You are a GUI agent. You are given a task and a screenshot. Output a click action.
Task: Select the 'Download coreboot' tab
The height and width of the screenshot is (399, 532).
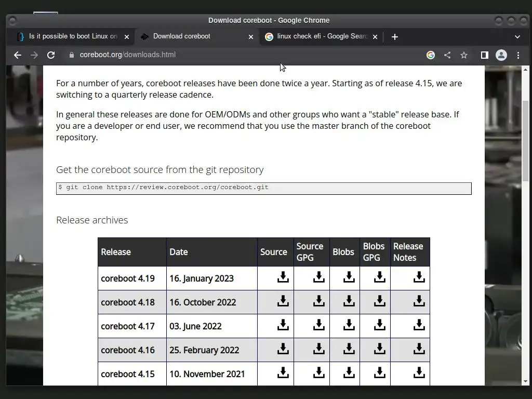pos(197,36)
